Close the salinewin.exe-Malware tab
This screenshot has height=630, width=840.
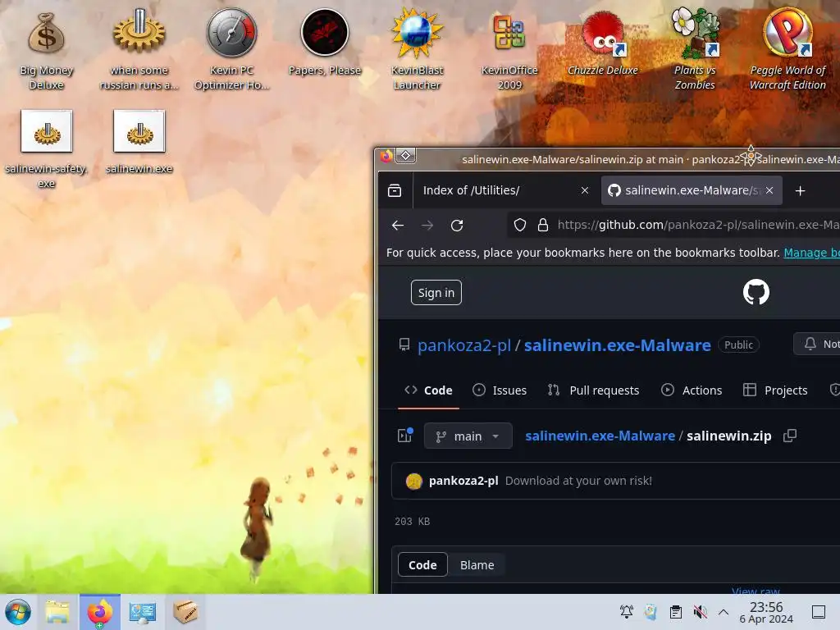769,190
